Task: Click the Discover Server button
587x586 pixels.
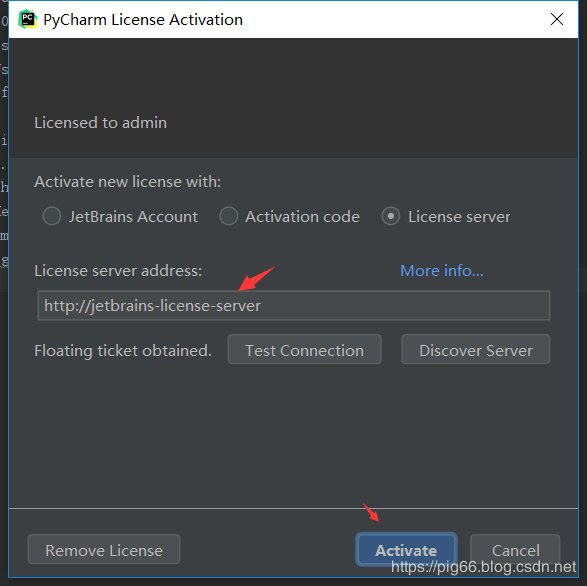Action: tap(476, 350)
